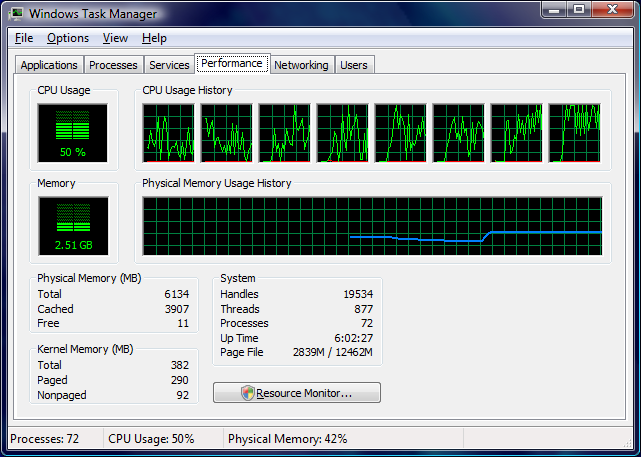Screen dimensions: 641x457
Task: Click status bar Processes: 72
Action: tap(45, 439)
